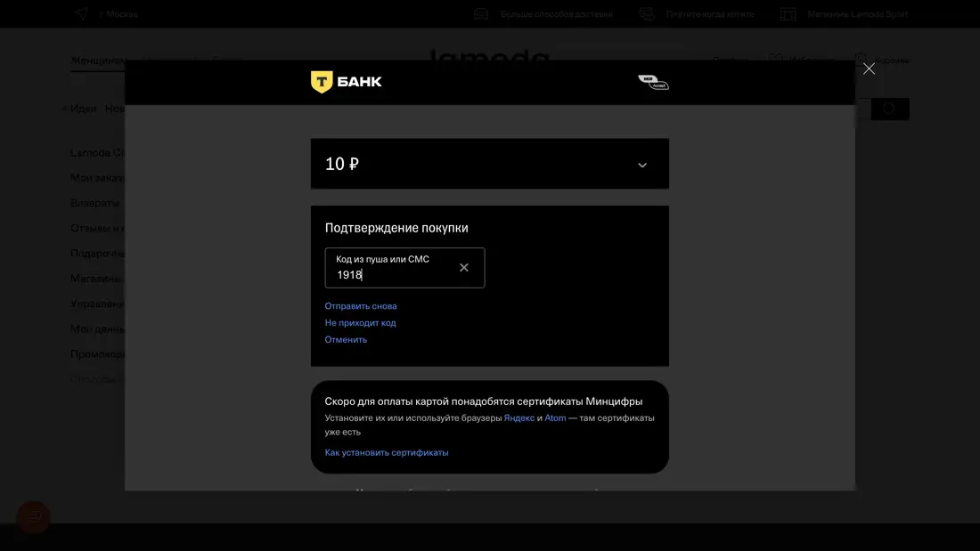
Task: Click the 'Подтверждение покупки' heading
Action: click(x=396, y=228)
